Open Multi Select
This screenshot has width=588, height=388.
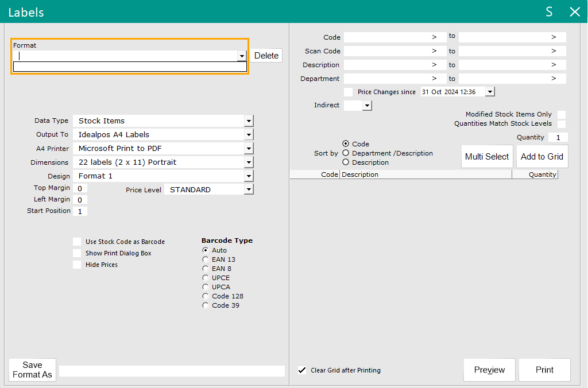point(487,157)
